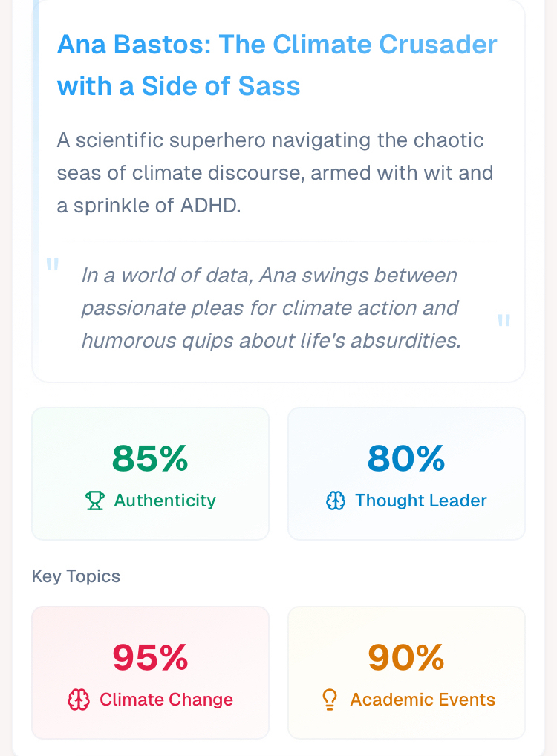557x756 pixels.
Task: Click the 95% Climate Change percentage
Action: pyautogui.click(x=150, y=657)
